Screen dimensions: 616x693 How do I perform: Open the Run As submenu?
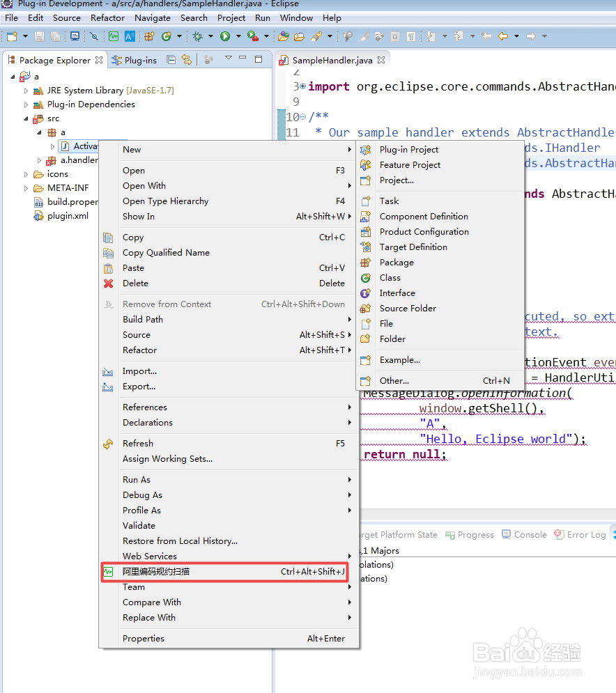click(228, 480)
